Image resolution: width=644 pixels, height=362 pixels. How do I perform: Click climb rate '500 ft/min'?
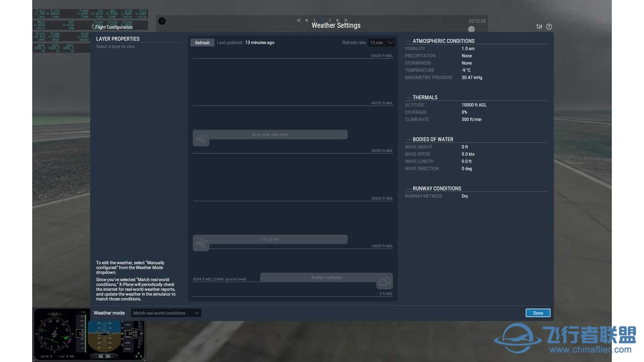click(x=471, y=120)
